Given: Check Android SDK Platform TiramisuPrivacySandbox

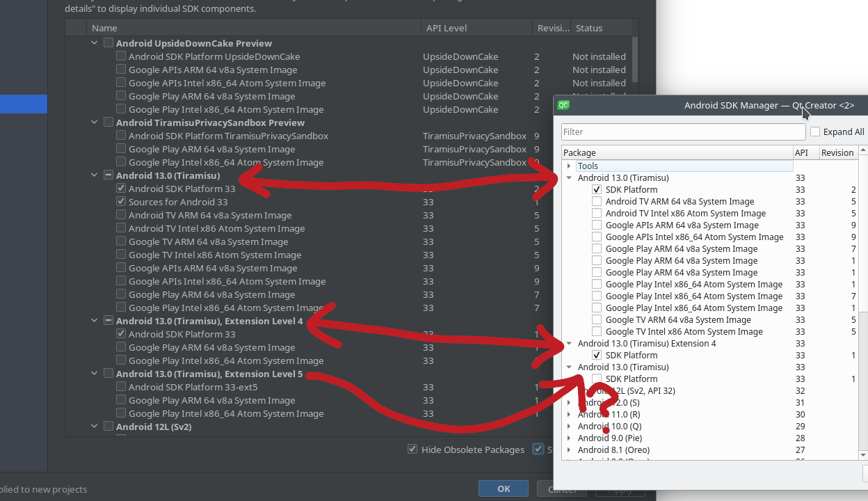Looking at the screenshot, I should 121,136.
